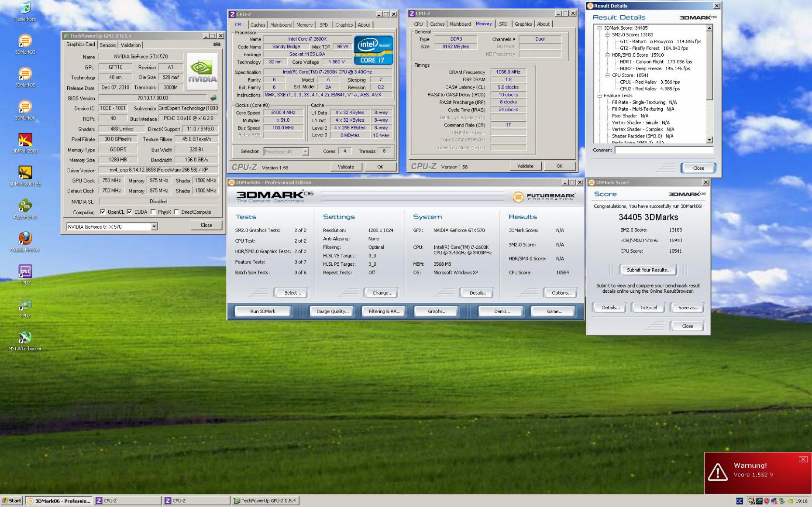The height and width of the screenshot is (507, 812).
Task: Toggle the OpenCL checkbox in GPU-Z
Action: point(103,212)
